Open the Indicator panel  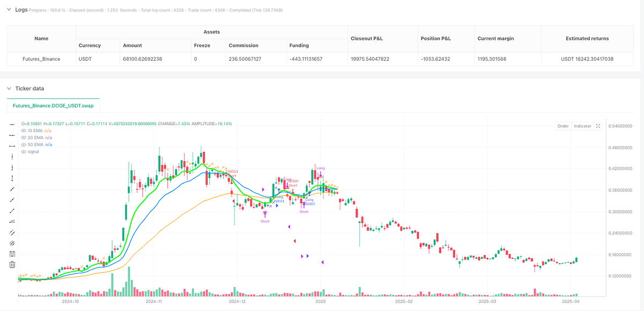point(582,126)
